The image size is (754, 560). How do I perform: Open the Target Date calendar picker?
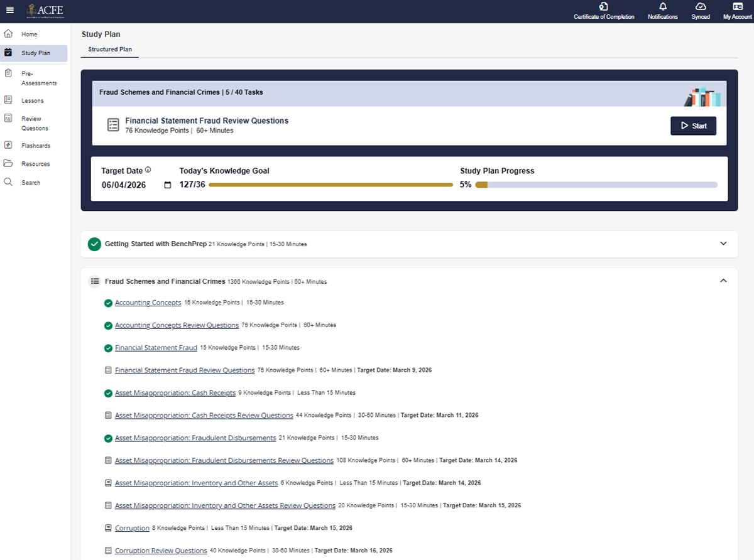click(x=167, y=185)
